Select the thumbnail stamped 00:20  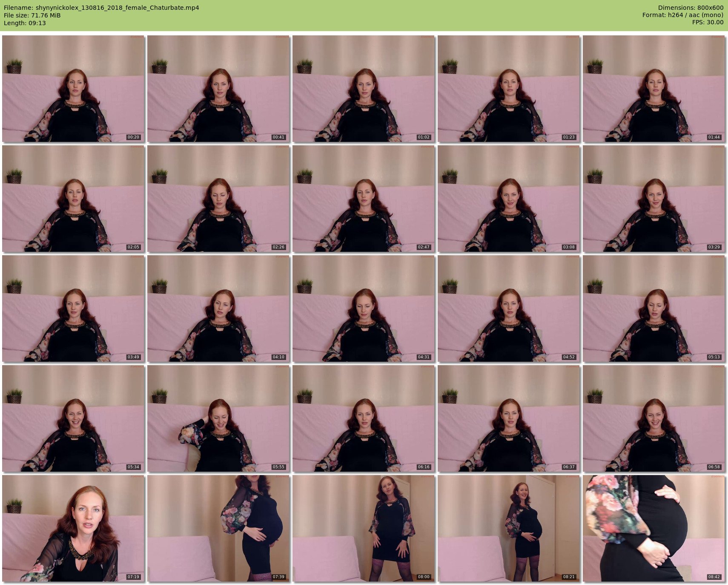tap(73, 89)
